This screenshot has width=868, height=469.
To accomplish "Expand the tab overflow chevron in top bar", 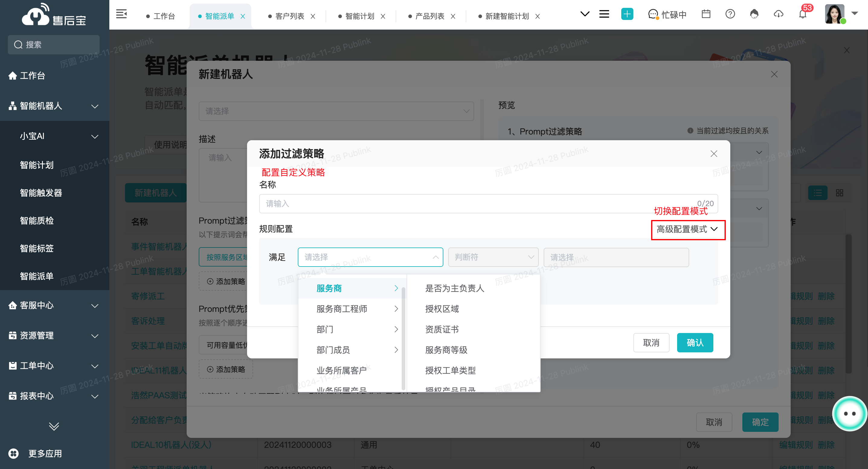I will pos(585,14).
